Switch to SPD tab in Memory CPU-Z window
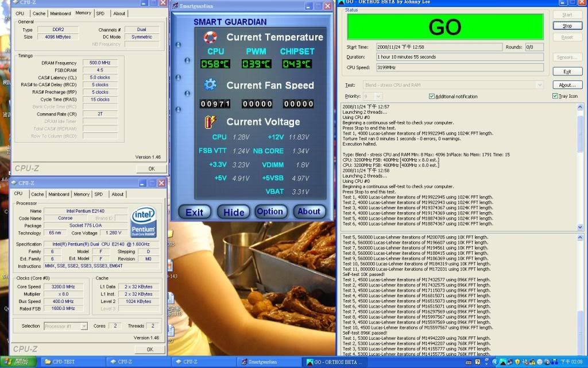 coord(100,14)
